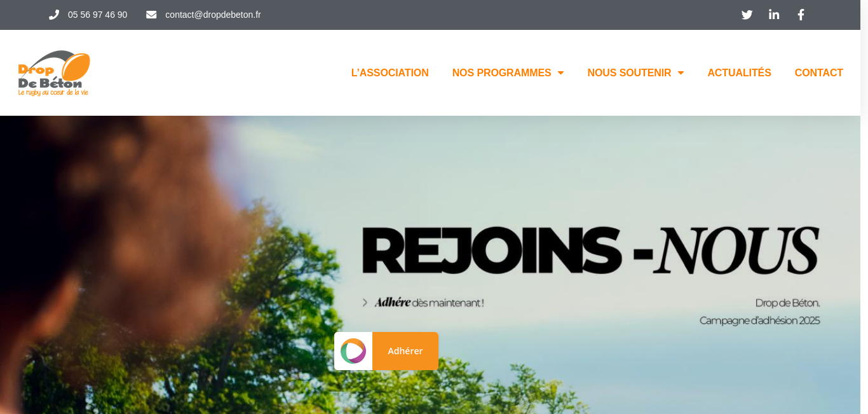Screen dimensions: 868x414
Task: Click the phone handset icon
Action: coord(54,15)
